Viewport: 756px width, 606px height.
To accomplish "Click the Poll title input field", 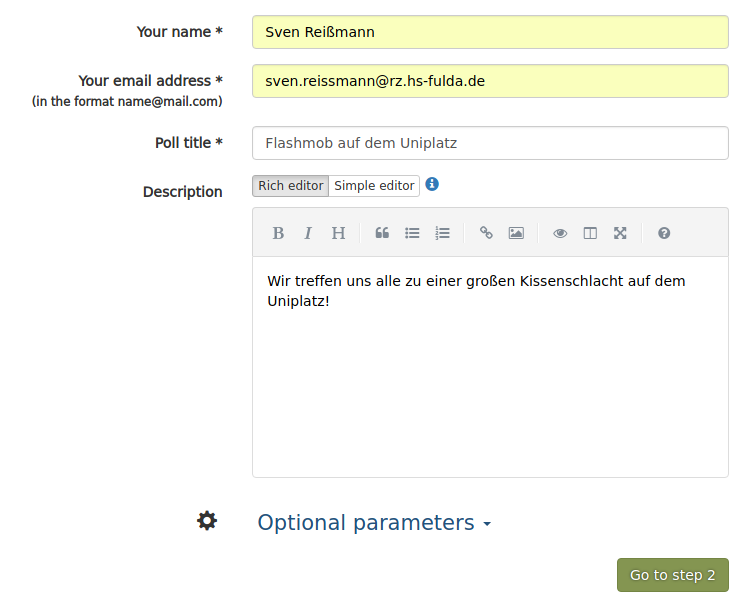I will [x=490, y=143].
